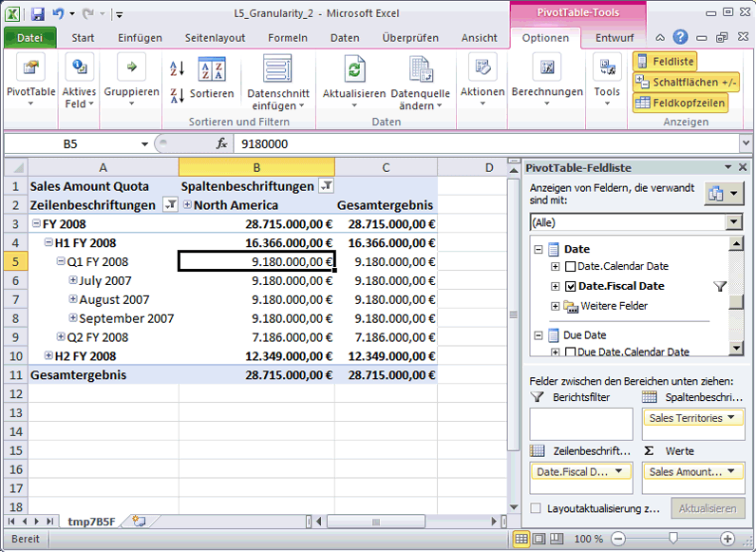The height and width of the screenshot is (552, 756).
Task: Open the (Alle) field filter dropdown
Action: pos(733,221)
